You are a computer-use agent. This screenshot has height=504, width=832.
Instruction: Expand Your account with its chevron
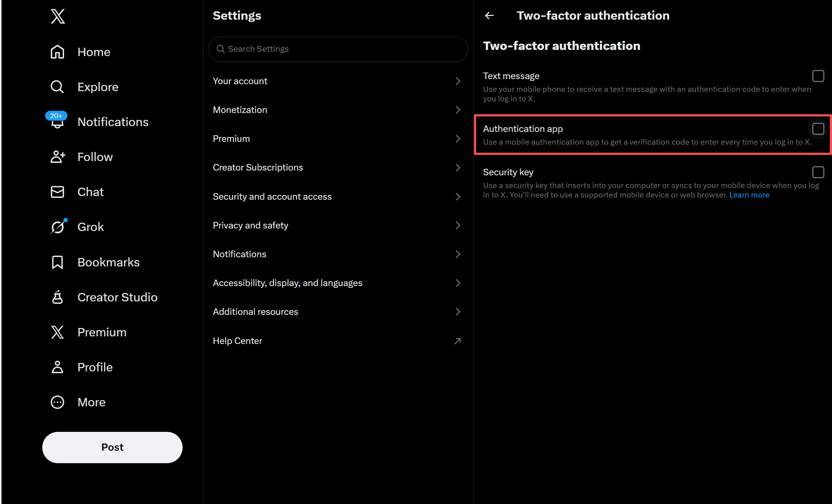(458, 81)
